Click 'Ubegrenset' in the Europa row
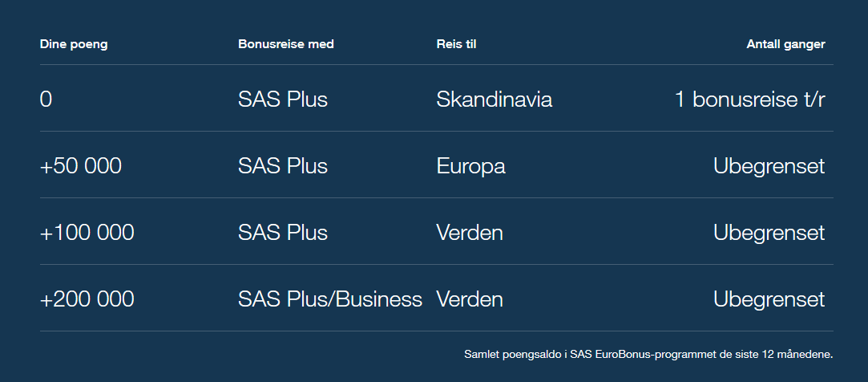Image resolution: width=868 pixels, height=382 pixels. [x=769, y=167]
